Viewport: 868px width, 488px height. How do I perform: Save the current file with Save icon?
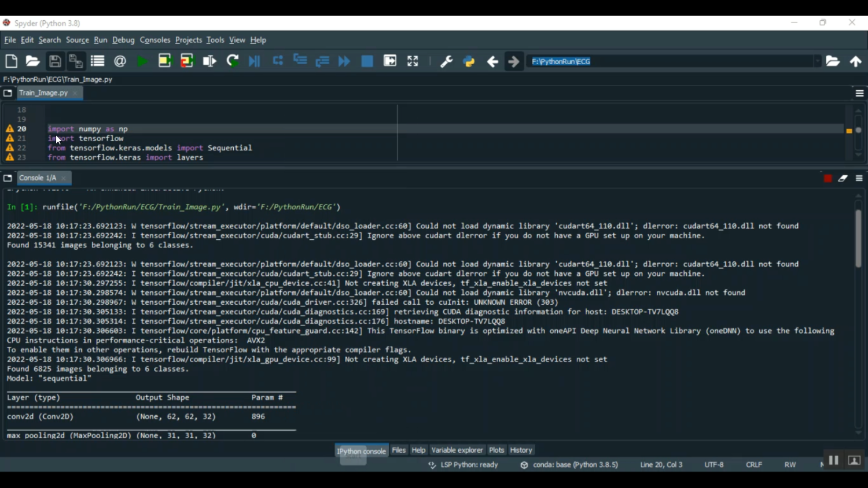point(55,61)
